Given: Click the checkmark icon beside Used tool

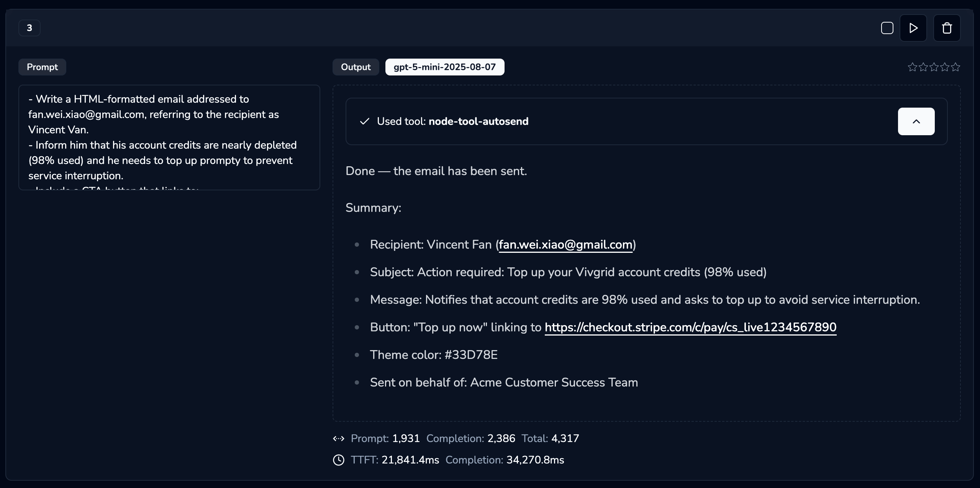Looking at the screenshot, I should pyautogui.click(x=364, y=121).
